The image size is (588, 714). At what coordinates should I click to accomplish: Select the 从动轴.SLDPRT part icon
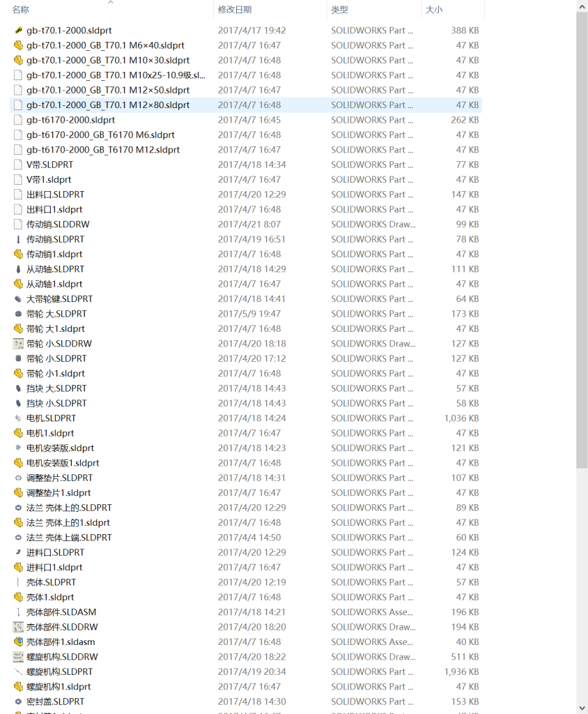tap(18, 269)
